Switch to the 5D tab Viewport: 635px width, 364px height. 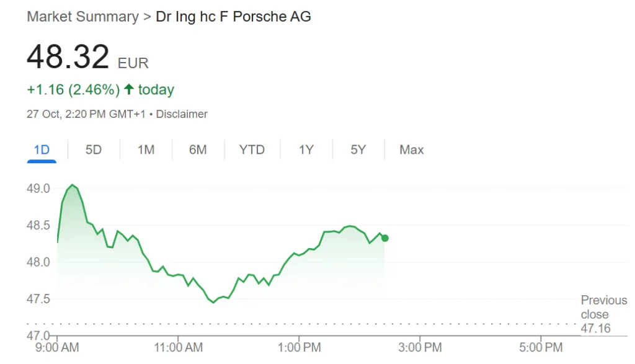tap(93, 150)
